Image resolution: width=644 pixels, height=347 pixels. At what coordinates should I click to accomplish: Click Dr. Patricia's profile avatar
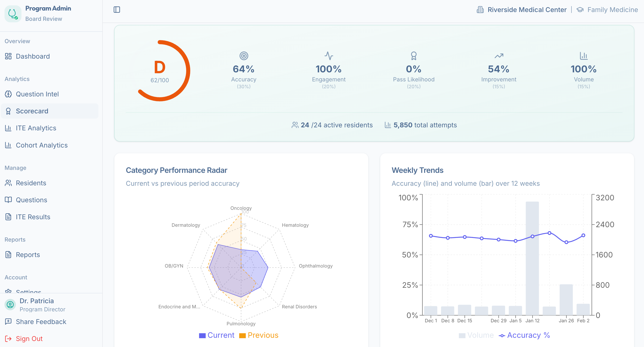click(x=10, y=304)
